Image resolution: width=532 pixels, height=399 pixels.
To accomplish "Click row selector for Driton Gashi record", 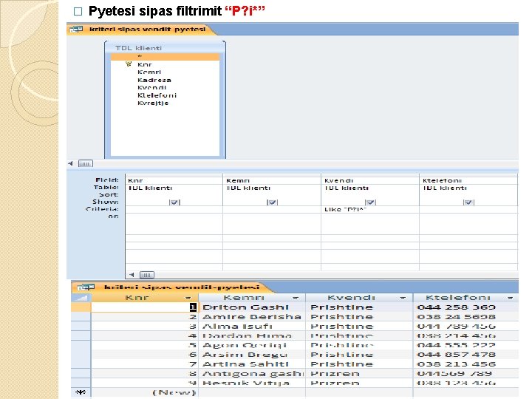I will (81, 307).
